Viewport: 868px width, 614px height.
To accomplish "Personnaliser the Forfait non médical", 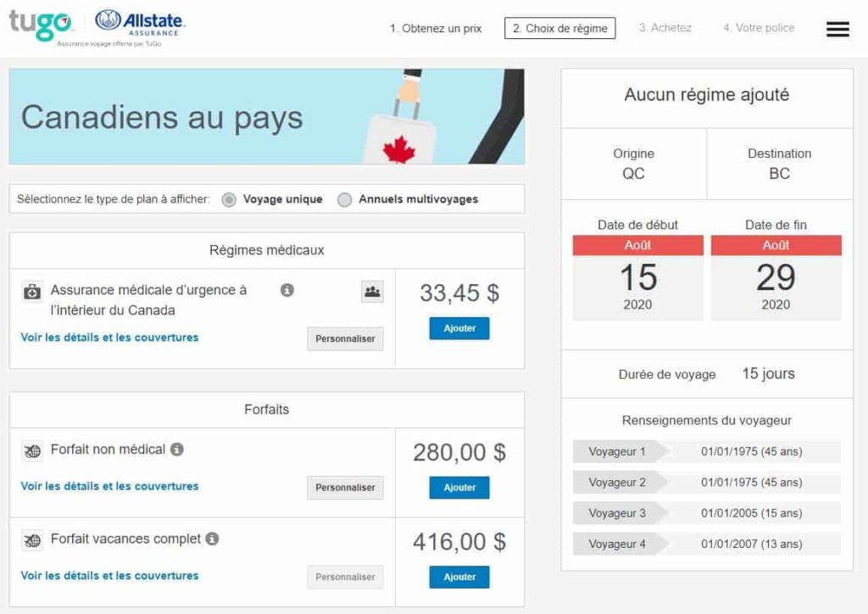I will [345, 488].
